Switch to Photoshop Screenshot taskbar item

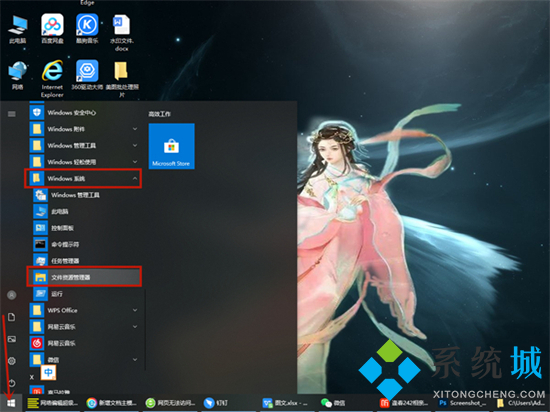click(463, 403)
